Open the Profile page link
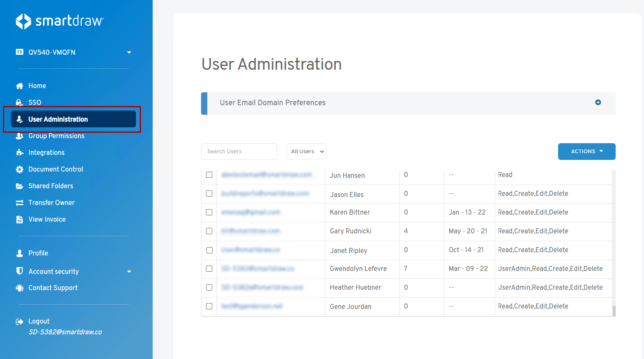The height and width of the screenshot is (359, 644). (38, 253)
